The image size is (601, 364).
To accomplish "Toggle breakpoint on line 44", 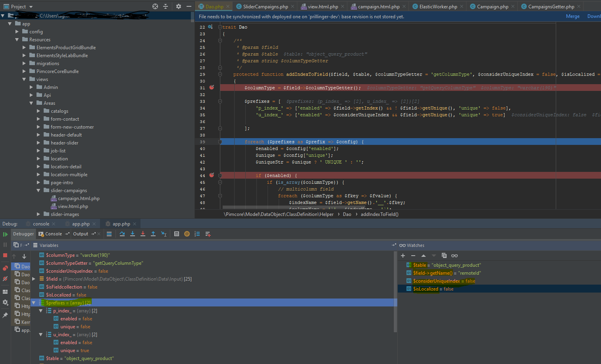I will (x=211, y=175).
